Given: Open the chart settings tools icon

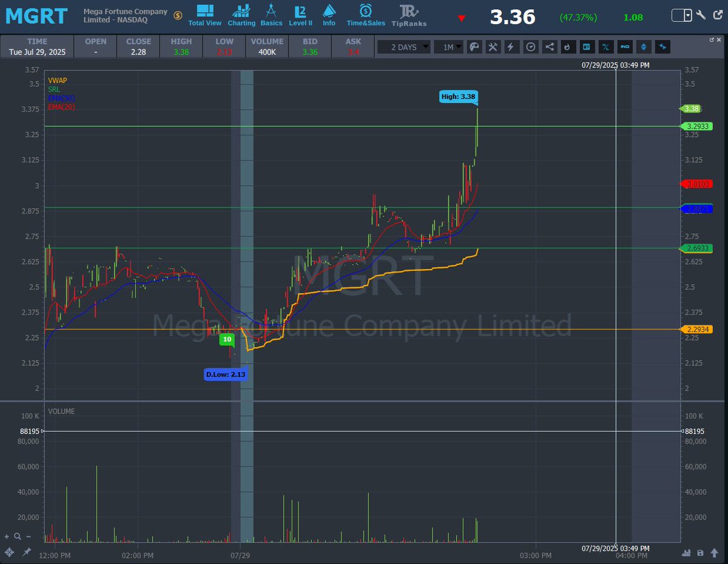Looking at the screenshot, I should [x=493, y=46].
